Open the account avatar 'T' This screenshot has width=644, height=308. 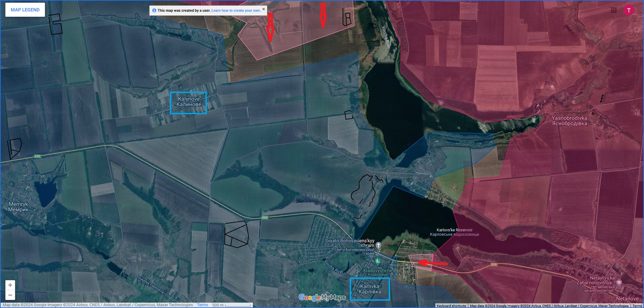[629, 10]
